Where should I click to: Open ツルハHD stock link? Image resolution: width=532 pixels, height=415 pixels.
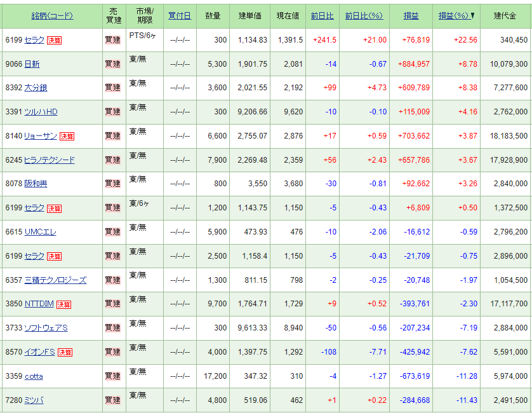click(41, 112)
